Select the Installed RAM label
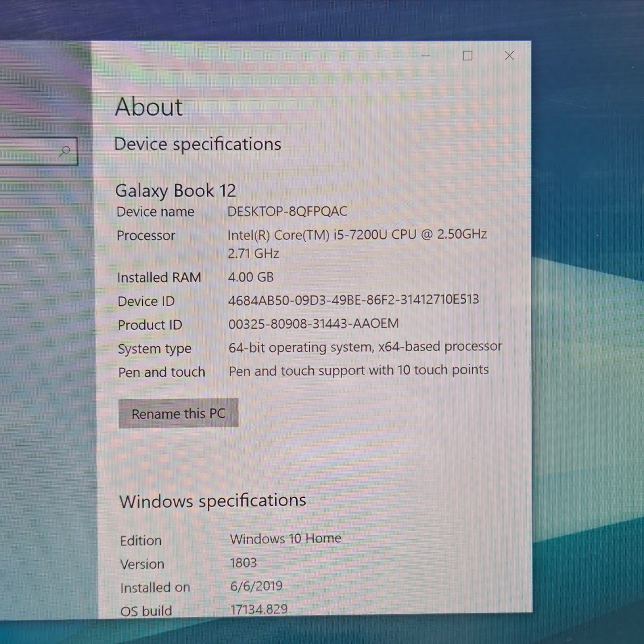Viewport: 644px width, 644px height. 159,277
